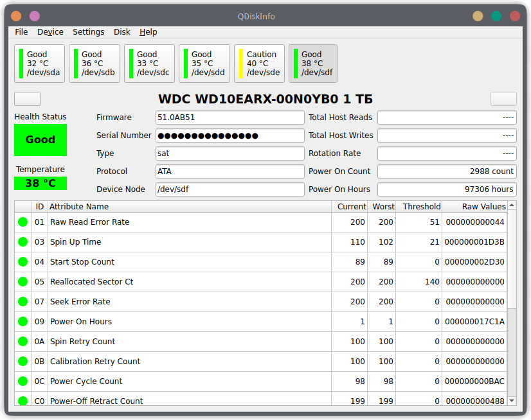Screen dimensions: 531x420
Task: Click the attribute table scroll-down arrow
Action: [x=512, y=401]
